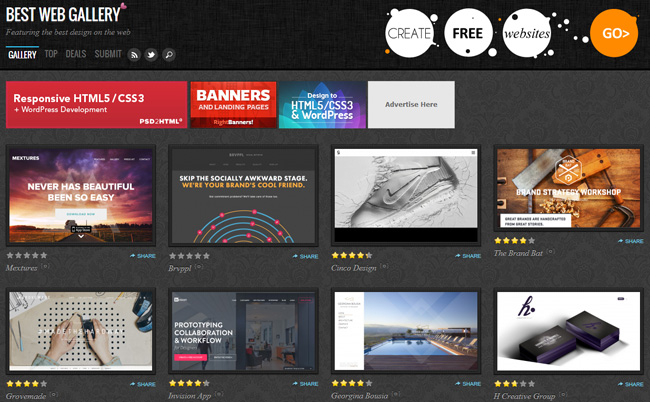Rate Mextures using its star rating

click(27, 256)
